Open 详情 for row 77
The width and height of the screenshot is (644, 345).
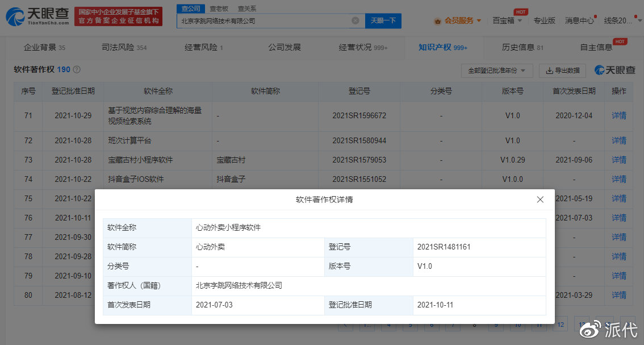[x=619, y=237]
